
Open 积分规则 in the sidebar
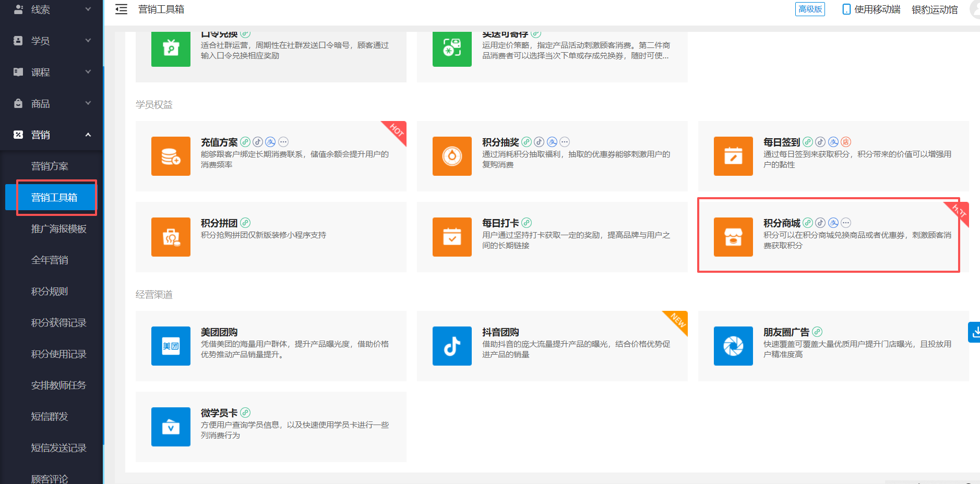[50, 291]
